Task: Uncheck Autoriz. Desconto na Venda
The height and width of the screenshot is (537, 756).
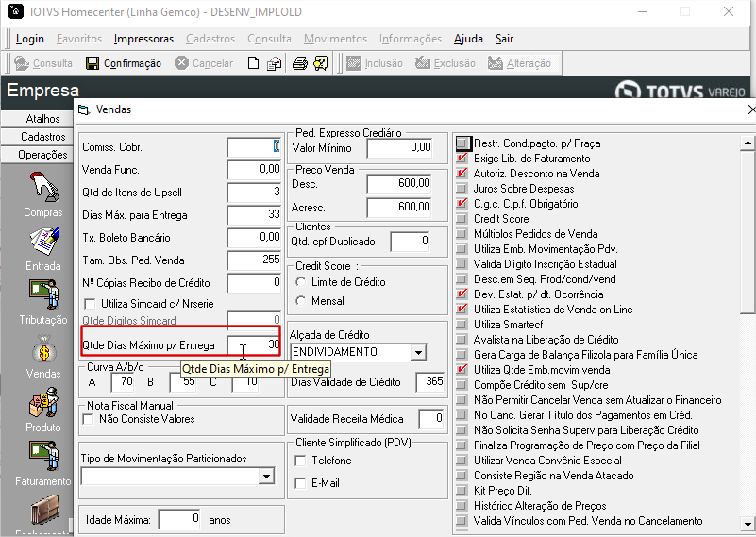Action: click(x=462, y=173)
